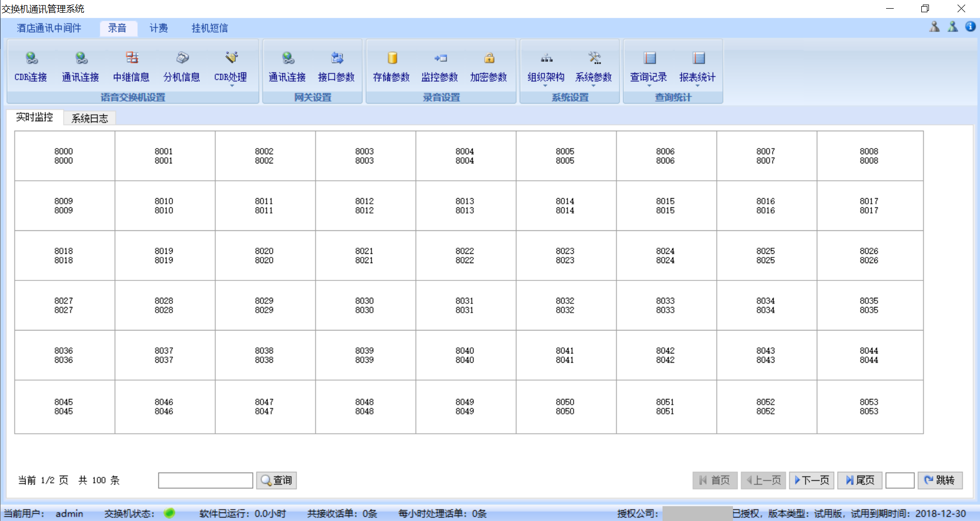The image size is (980, 521).
Task: Switch to the 系统日志 tab
Action: click(90, 119)
